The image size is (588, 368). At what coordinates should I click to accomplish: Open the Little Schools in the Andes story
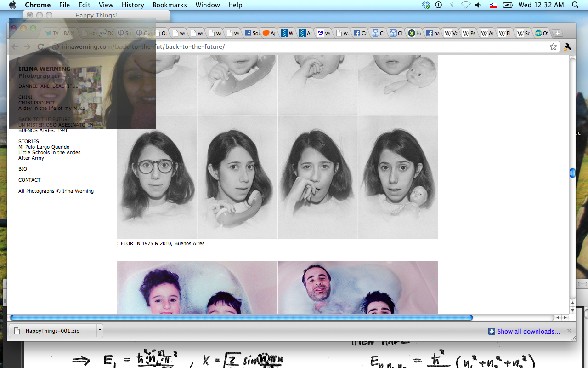click(49, 152)
